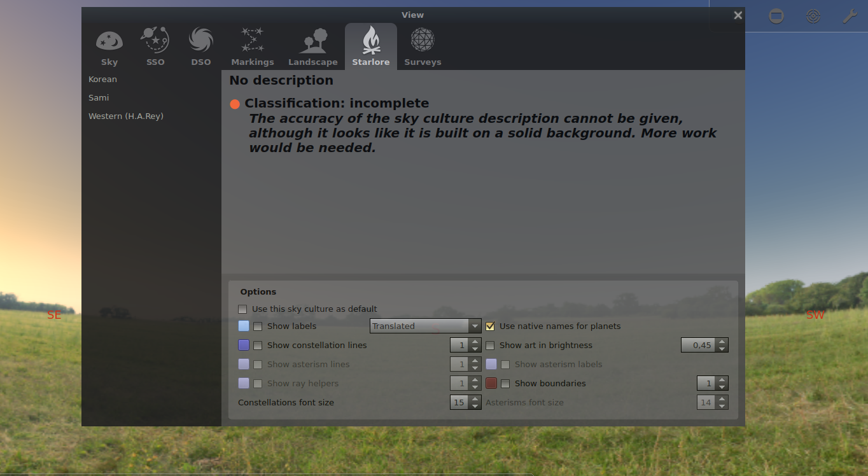Viewport: 868px width, 476px height.
Task: Enable Use this sky culture as default
Action: [242, 309]
